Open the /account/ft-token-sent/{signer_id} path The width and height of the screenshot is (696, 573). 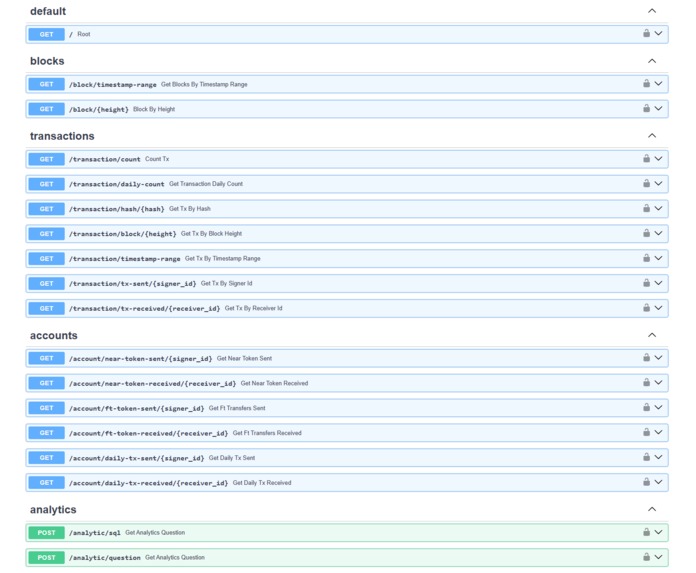pyautogui.click(x=136, y=408)
